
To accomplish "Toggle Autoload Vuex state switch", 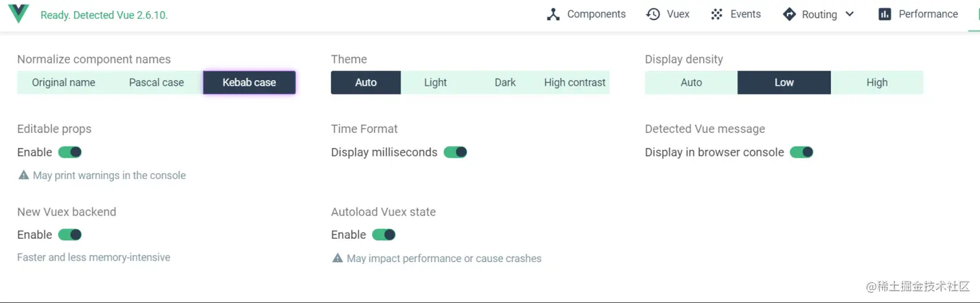I will [x=384, y=235].
